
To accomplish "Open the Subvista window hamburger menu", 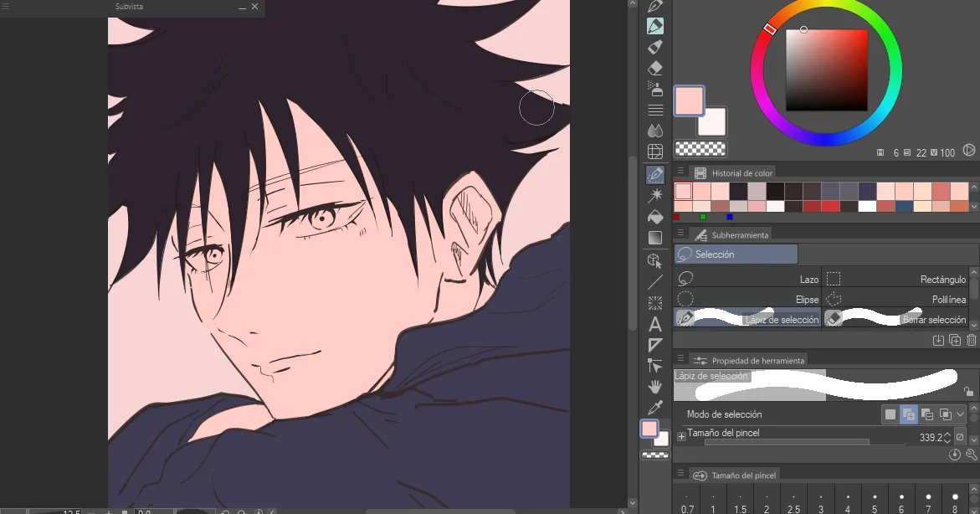I will pos(6,6).
